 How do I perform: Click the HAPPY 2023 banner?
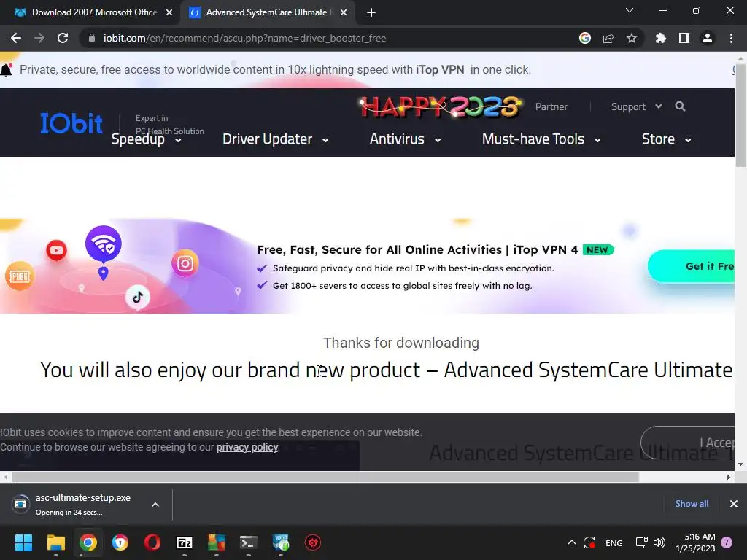click(440, 106)
